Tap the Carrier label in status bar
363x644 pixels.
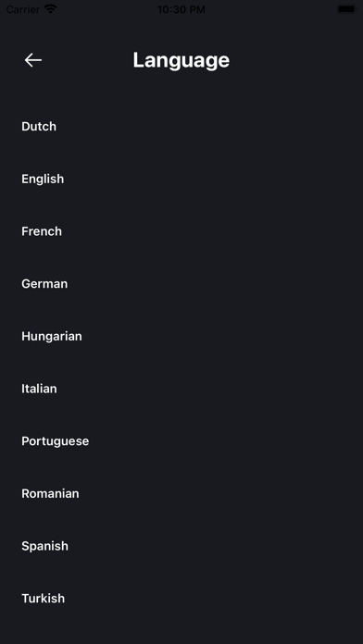23,9
